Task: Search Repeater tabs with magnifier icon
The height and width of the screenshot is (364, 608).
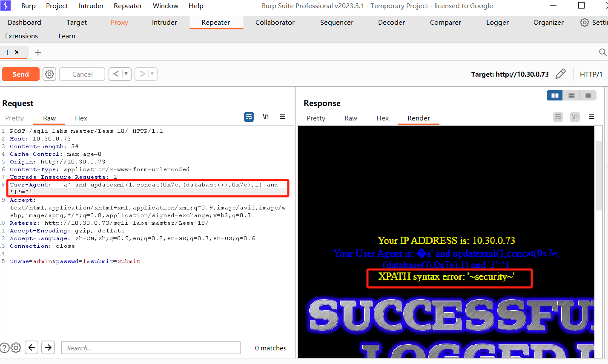Action: click(603, 52)
